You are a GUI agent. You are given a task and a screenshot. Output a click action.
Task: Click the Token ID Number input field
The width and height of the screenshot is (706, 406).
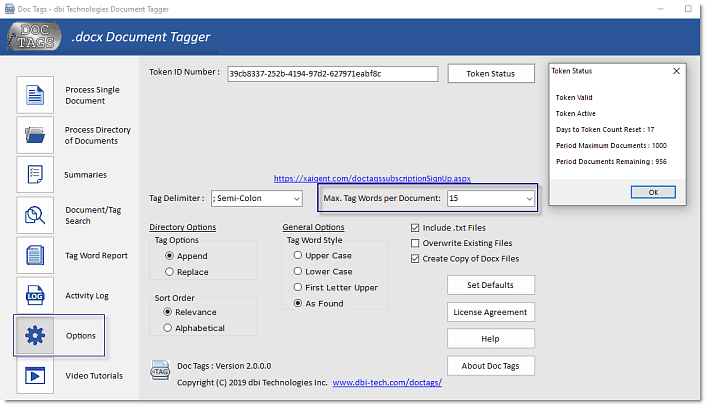coord(333,74)
